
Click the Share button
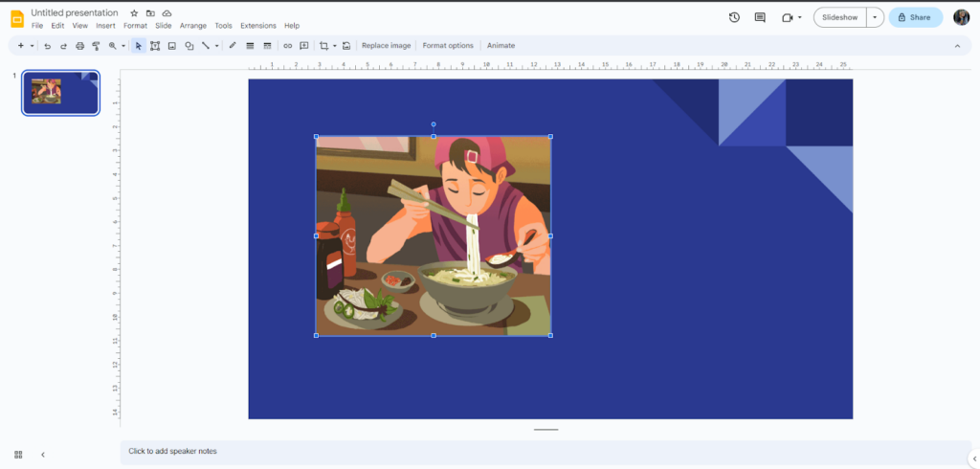(915, 17)
